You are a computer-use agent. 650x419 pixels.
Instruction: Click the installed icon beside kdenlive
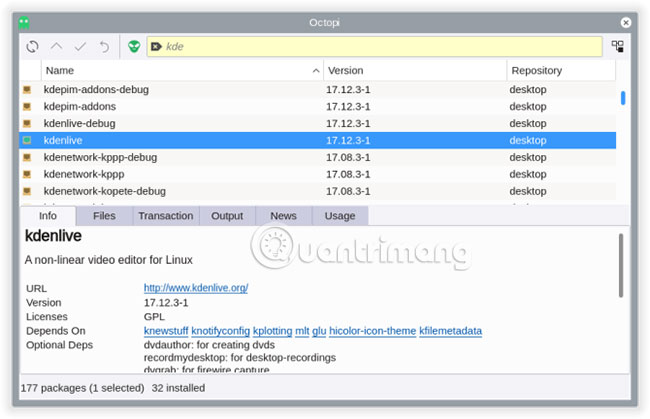(27, 140)
